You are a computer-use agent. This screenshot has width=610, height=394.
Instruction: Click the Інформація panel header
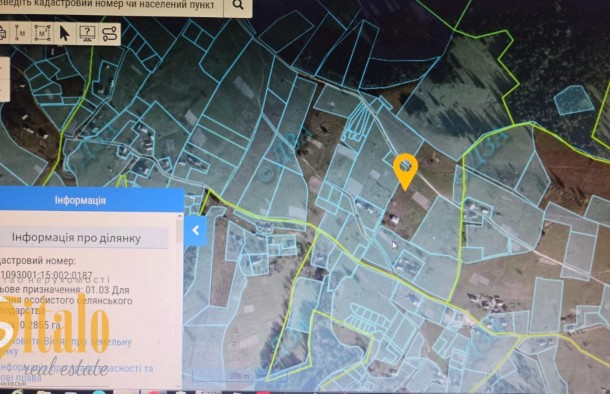[x=91, y=200]
